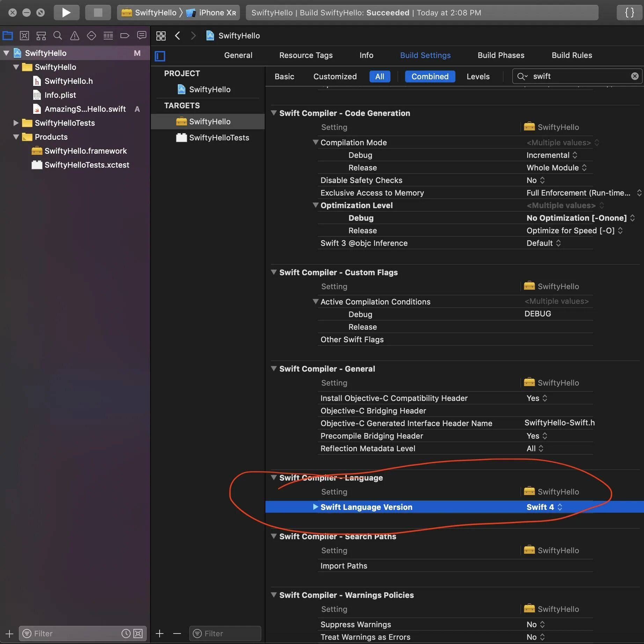
Task: Remove the selected target with minus button
Action: (x=177, y=634)
